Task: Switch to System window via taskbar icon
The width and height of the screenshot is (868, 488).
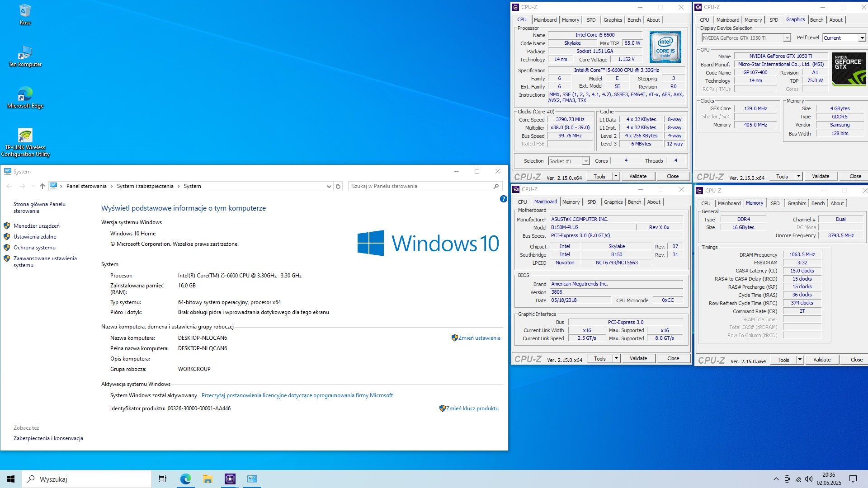Action: coord(252,479)
